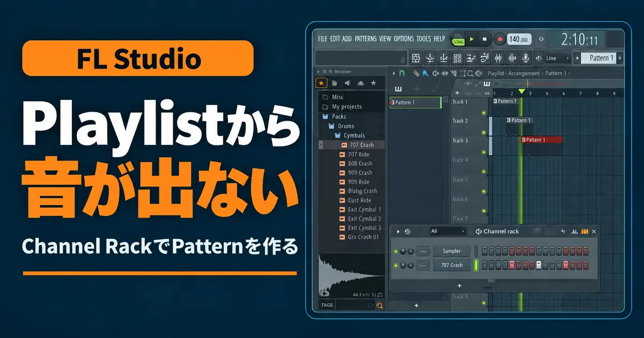Click the files icon in Browser tabs

click(x=334, y=83)
